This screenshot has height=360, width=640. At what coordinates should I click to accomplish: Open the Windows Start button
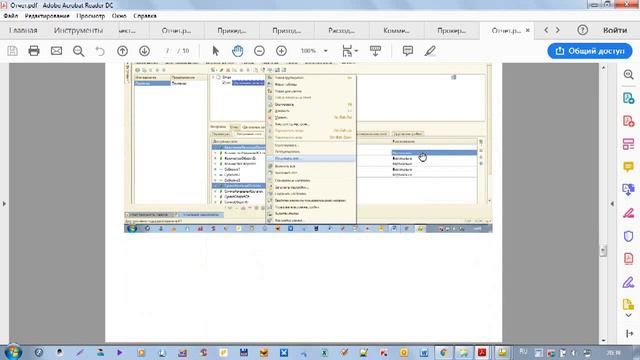[13, 352]
